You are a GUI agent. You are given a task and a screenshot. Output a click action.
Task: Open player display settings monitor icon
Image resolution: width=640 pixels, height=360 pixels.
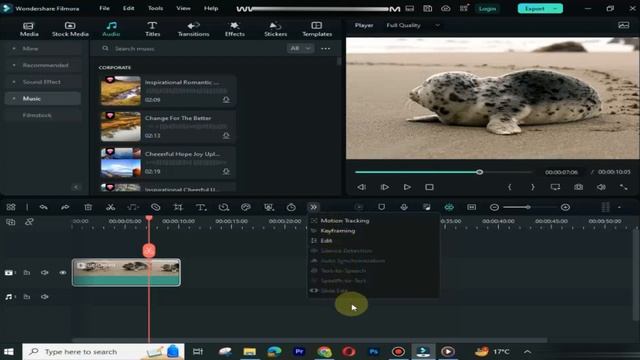pyautogui.click(x=555, y=187)
